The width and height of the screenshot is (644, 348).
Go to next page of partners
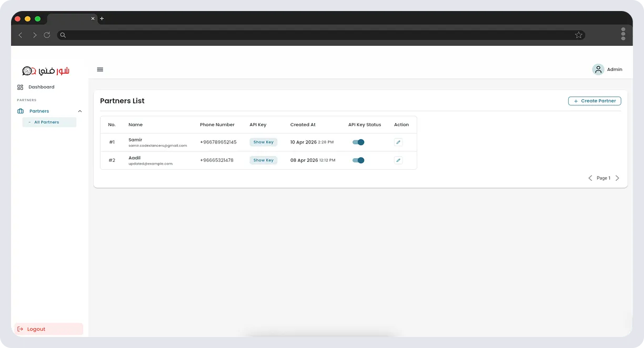pos(617,178)
